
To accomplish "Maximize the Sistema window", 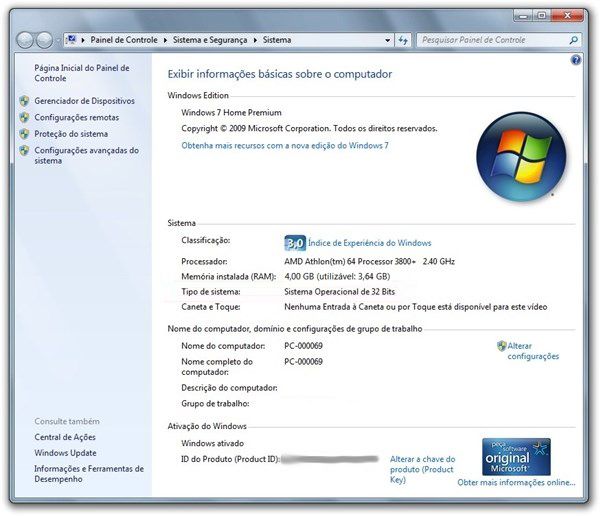I will [x=541, y=16].
